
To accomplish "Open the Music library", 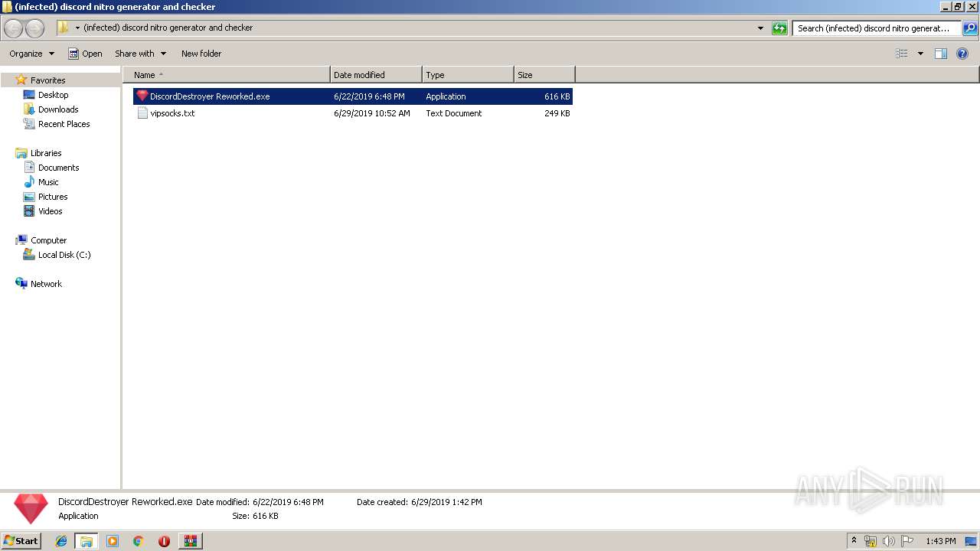I will 48,182.
